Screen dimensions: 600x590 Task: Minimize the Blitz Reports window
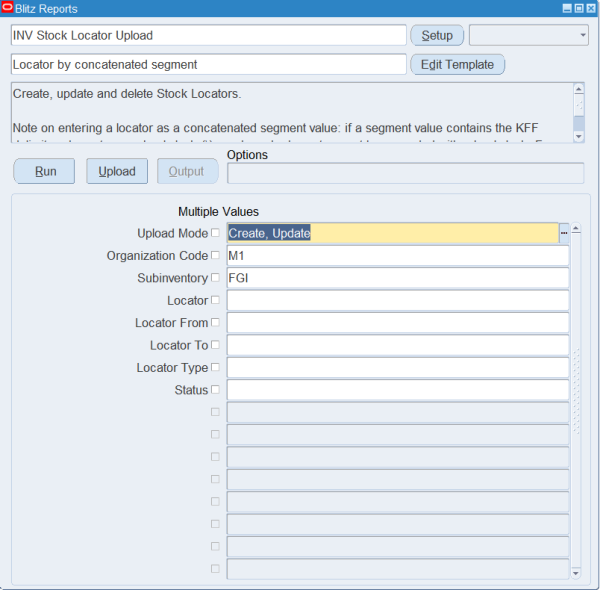point(567,8)
